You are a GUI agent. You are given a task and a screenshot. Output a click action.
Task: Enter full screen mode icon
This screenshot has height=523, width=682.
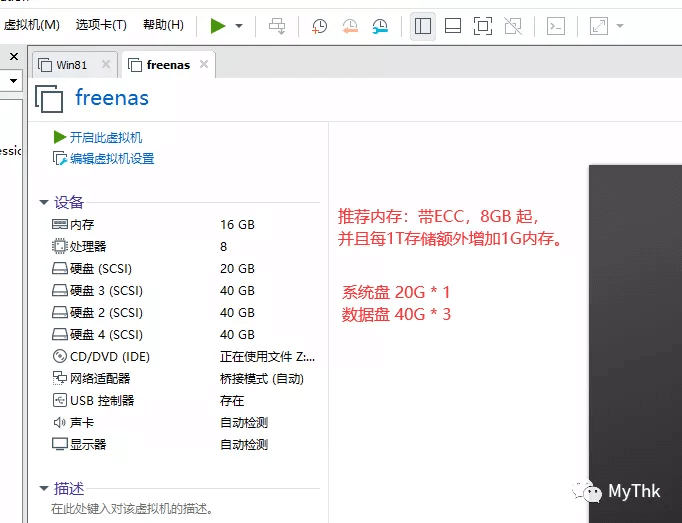click(x=483, y=26)
